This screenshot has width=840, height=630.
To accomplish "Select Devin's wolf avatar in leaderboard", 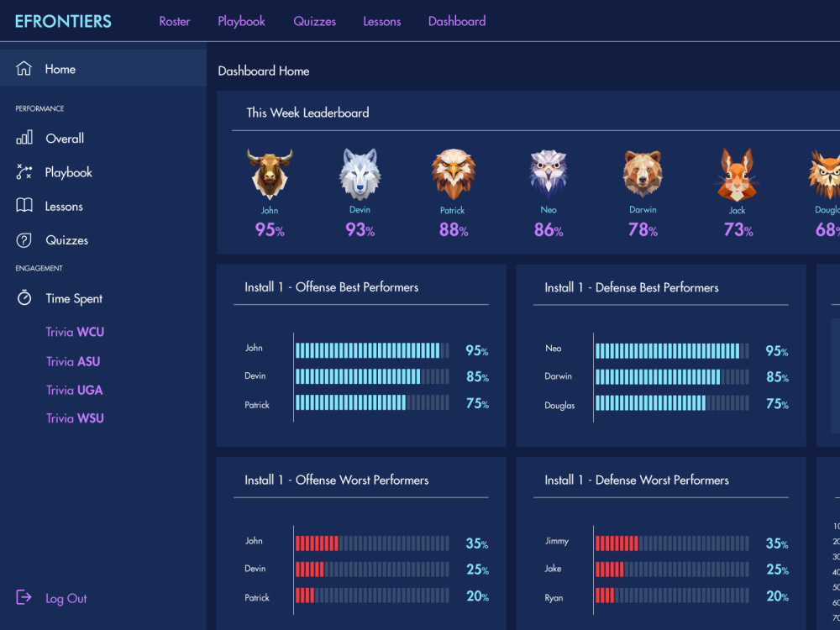I will [360, 174].
